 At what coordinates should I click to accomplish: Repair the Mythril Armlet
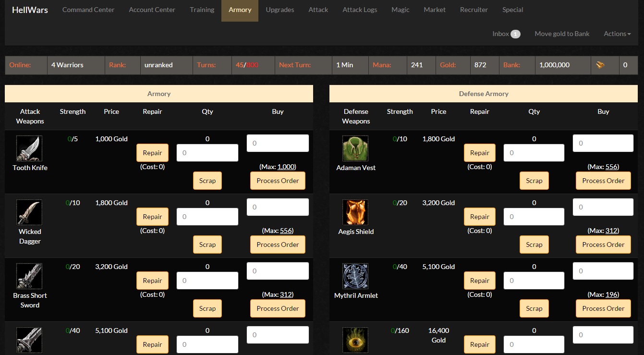click(x=479, y=281)
